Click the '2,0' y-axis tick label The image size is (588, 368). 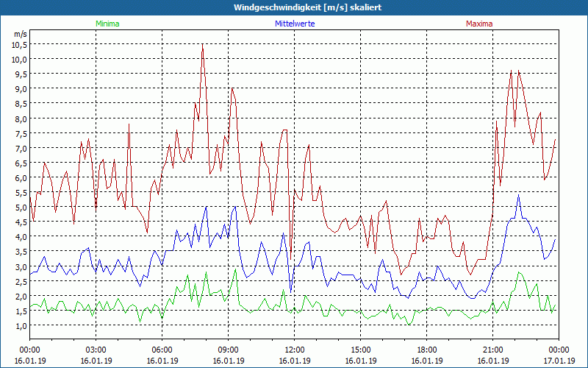[x=21, y=296]
